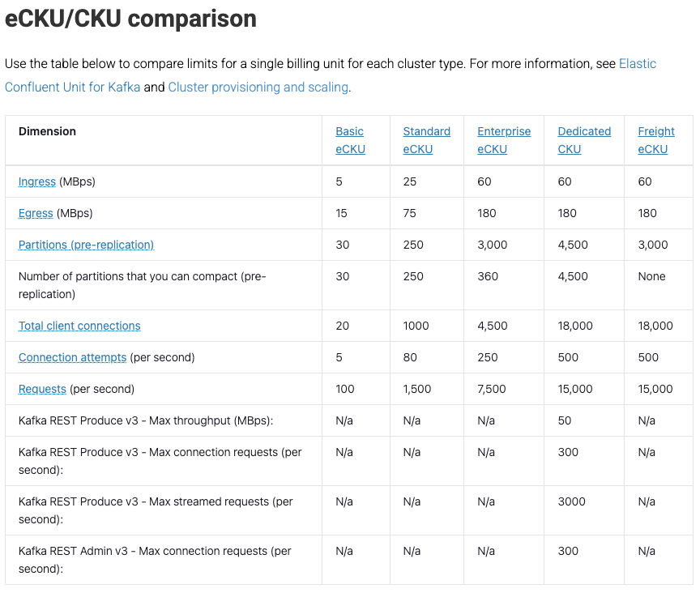Open the Freight eCKU header link
Viewport: 700px width, 593px height.
[656, 140]
